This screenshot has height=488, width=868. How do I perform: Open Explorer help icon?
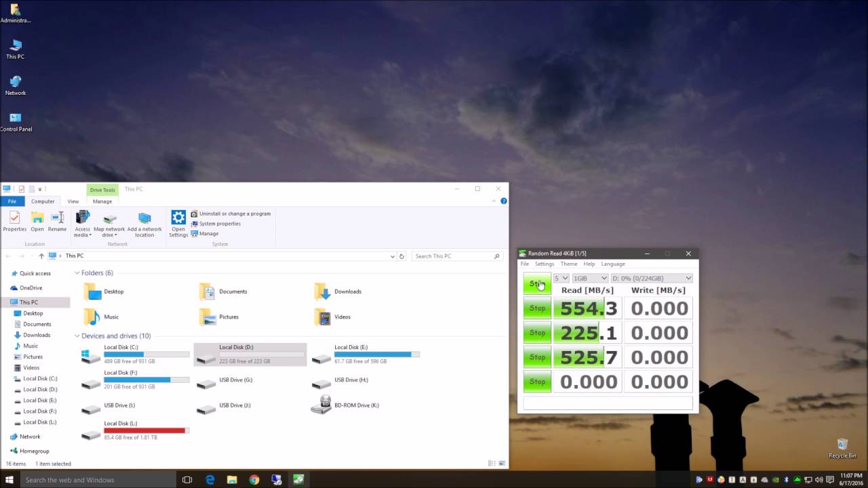[x=503, y=201]
